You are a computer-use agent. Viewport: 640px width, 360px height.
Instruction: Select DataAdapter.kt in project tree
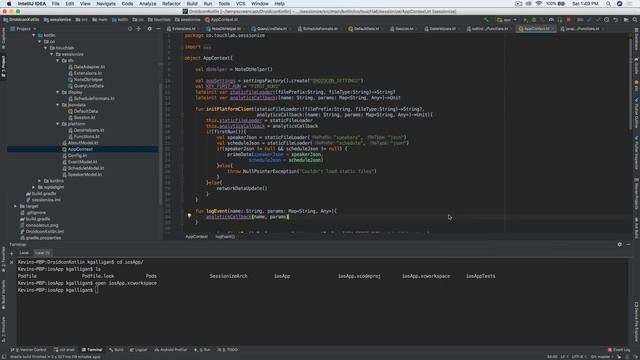87,67
